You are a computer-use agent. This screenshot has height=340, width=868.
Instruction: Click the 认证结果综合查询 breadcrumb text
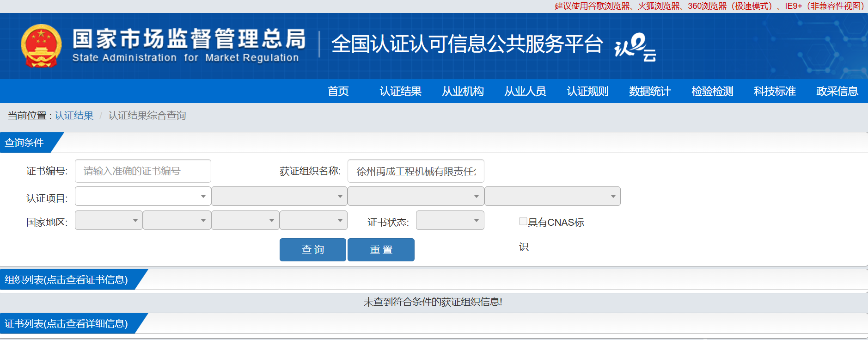[147, 115]
